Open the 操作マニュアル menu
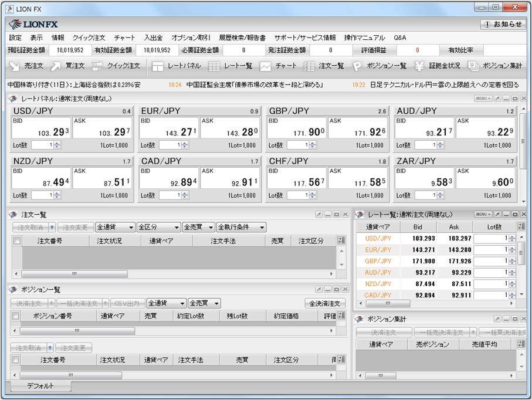Viewport: 532px width, 400px height. tap(365, 38)
